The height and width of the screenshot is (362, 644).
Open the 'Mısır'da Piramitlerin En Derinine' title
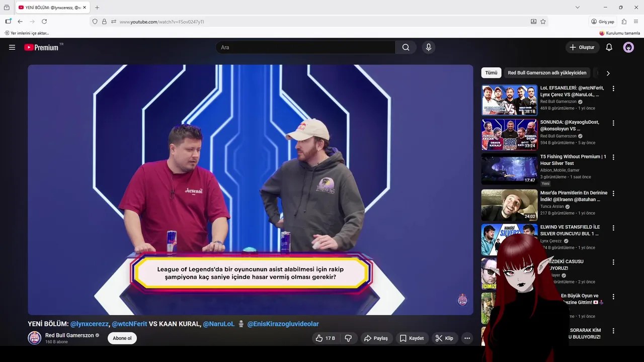coord(574,196)
